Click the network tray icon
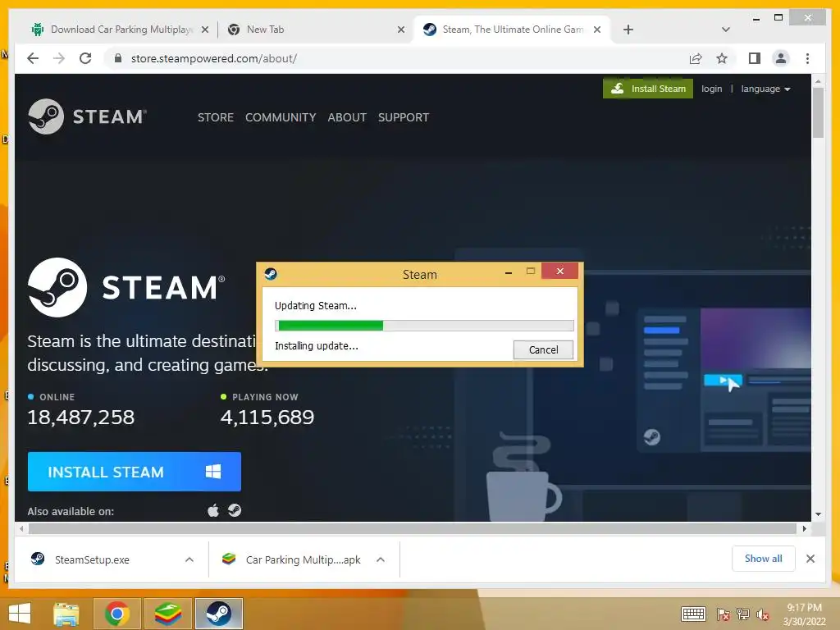The width and height of the screenshot is (840, 630). (x=743, y=614)
